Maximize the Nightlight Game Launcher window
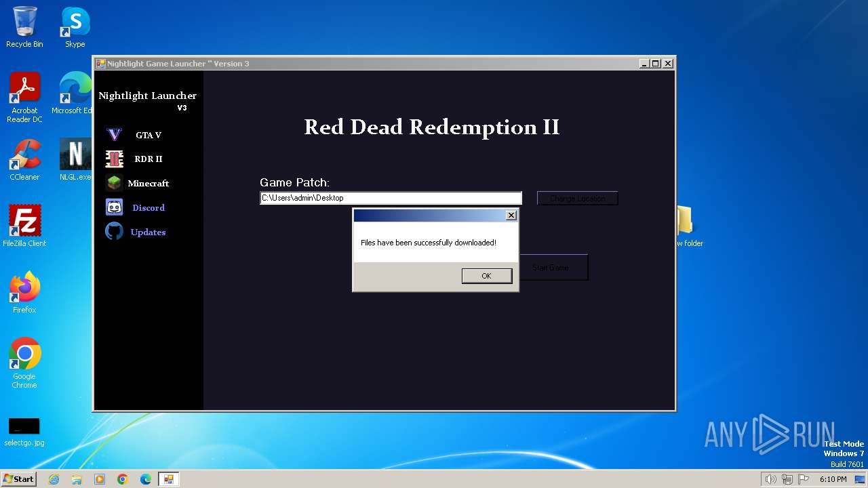Screen dimensions: 868x488 click(655, 63)
